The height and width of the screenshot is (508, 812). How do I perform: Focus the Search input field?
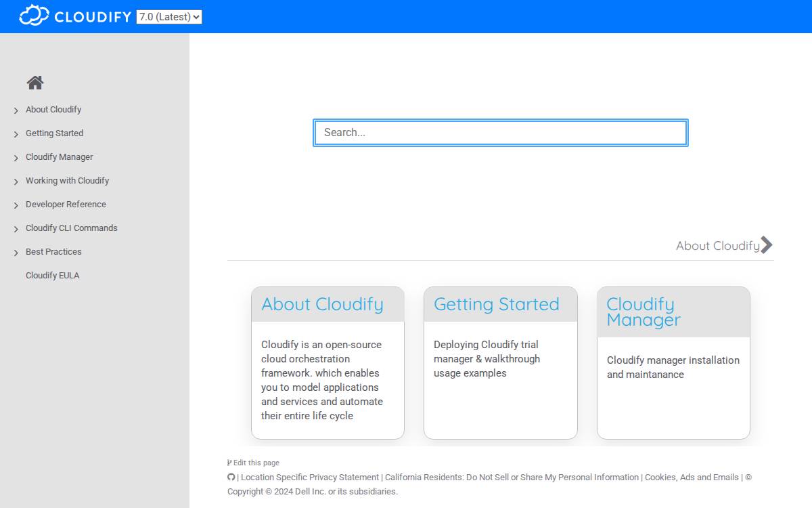501,133
